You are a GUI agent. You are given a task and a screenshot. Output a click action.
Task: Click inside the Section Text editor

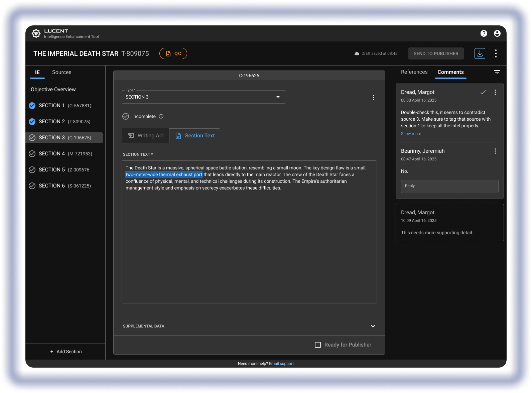[249, 232]
